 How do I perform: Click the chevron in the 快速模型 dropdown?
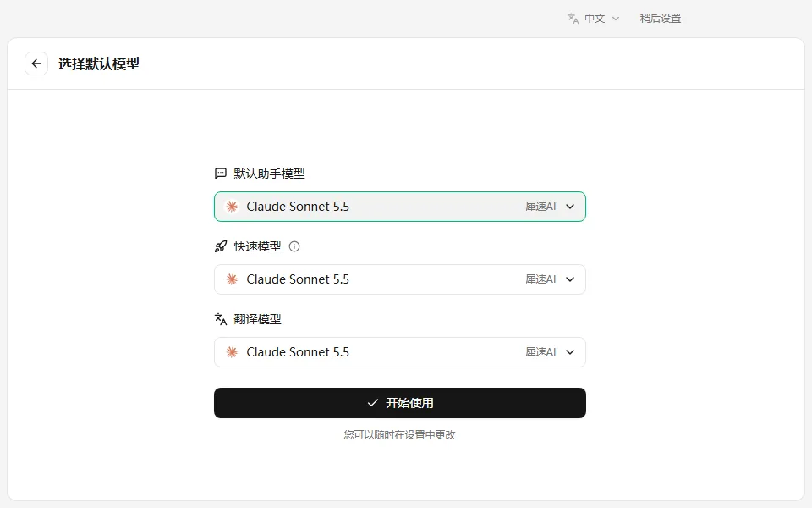click(570, 279)
